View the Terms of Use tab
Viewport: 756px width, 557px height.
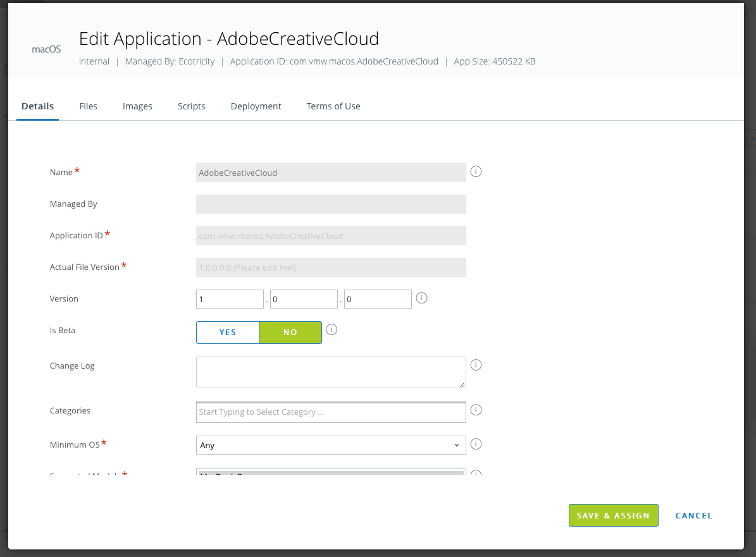(x=333, y=106)
